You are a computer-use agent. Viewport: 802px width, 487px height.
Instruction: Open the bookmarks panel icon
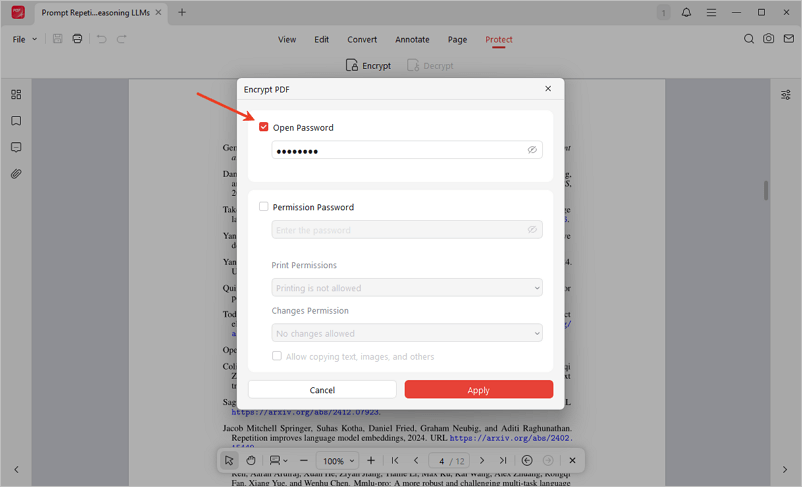(16, 121)
